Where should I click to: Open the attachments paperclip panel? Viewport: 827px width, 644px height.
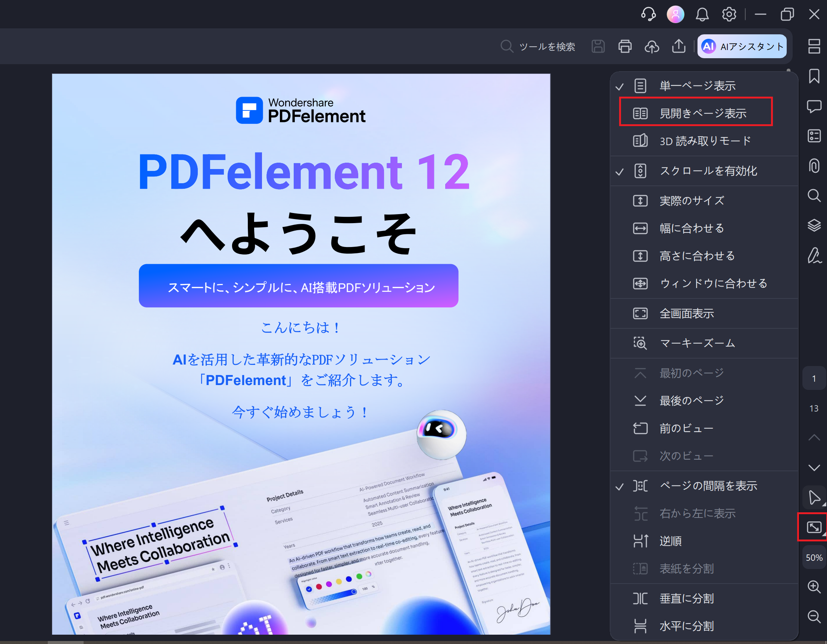814,166
